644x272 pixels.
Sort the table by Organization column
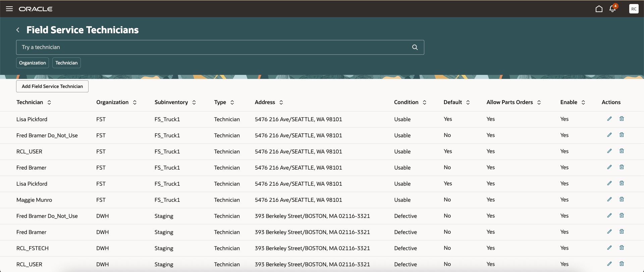135,102
